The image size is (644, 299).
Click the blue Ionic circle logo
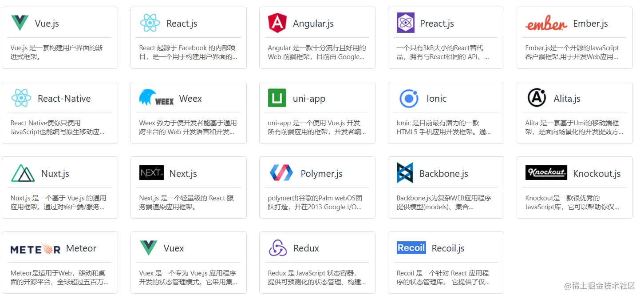pyautogui.click(x=408, y=98)
